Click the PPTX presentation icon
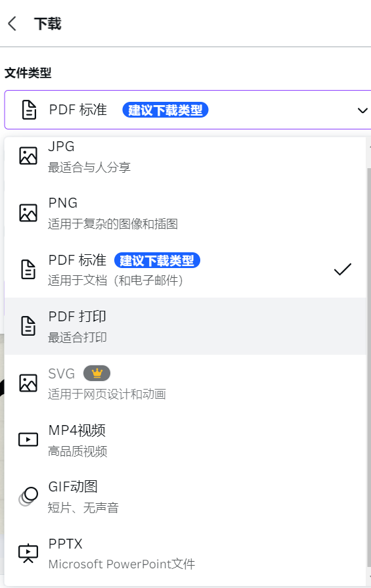This screenshot has width=371, height=588. coord(28,553)
